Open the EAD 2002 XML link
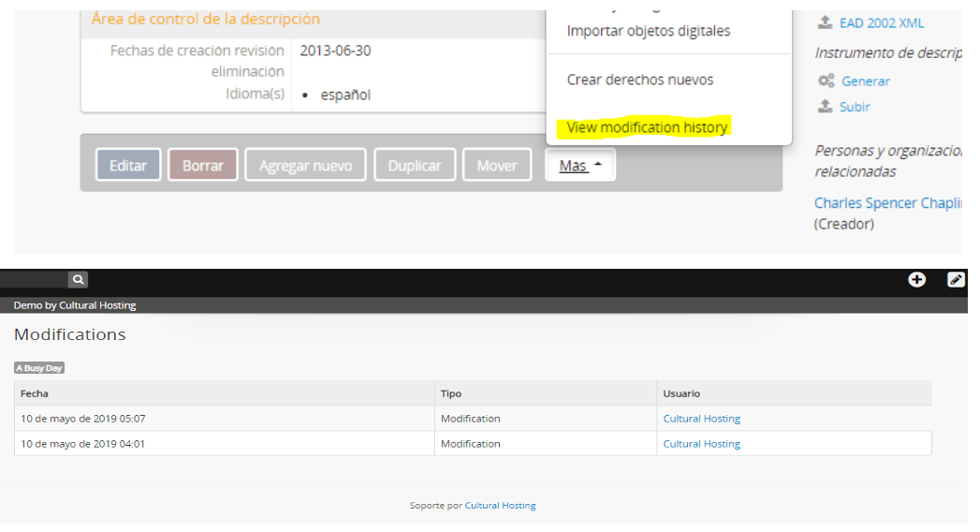This screenshot has height=532, width=980. (x=881, y=23)
